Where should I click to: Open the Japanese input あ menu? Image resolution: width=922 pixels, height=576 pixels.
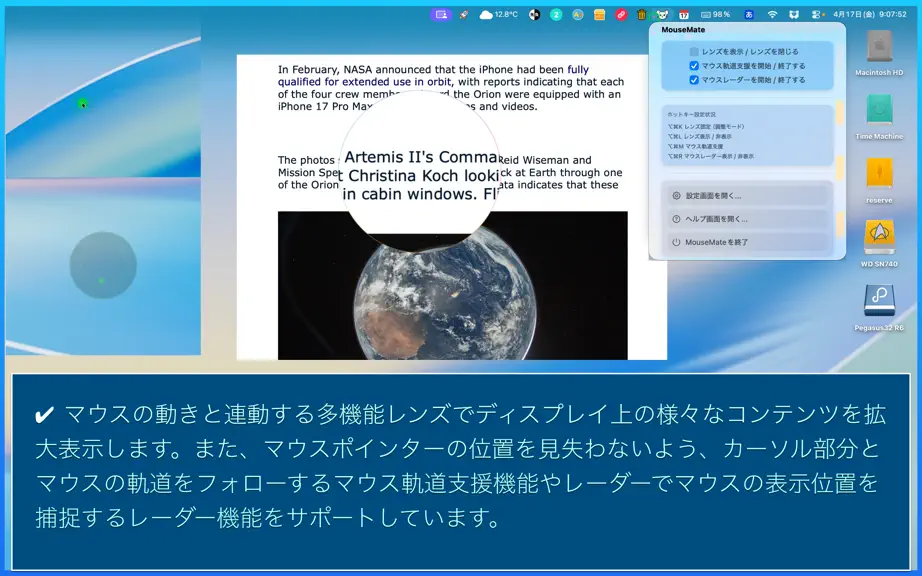coord(749,15)
